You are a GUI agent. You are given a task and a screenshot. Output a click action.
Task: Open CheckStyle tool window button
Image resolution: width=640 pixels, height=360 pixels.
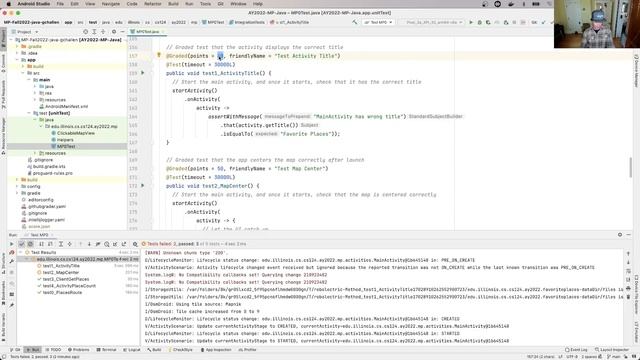pos(180,350)
